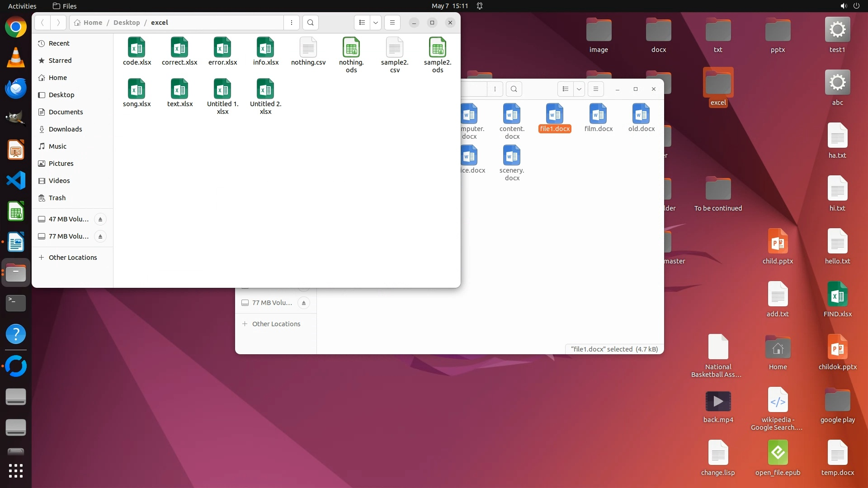Image resolution: width=868 pixels, height=488 pixels.
Task: Go back with the back arrow button
Action: tap(42, 23)
